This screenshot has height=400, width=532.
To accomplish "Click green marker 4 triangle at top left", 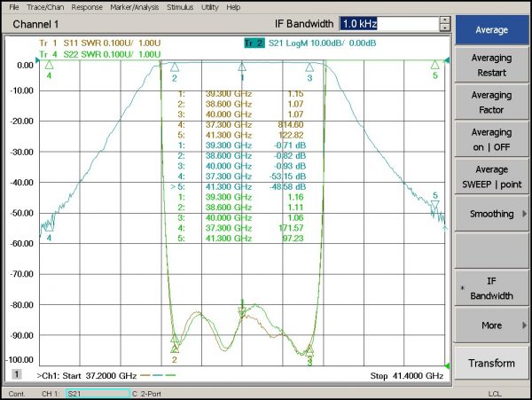I will point(49,65).
